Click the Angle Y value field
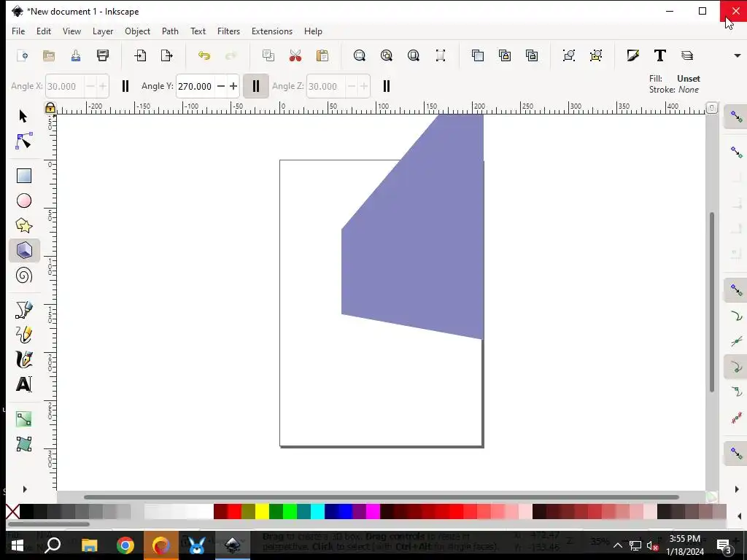Viewport: 747px width, 560px height. click(196, 86)
